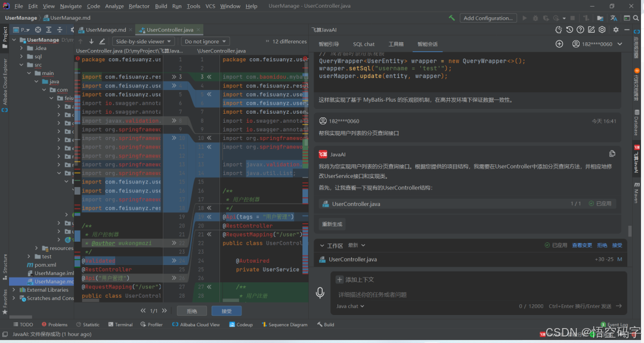
Task: Collapse the src folder
Action: pyautogui.click(x=22, y=65)
